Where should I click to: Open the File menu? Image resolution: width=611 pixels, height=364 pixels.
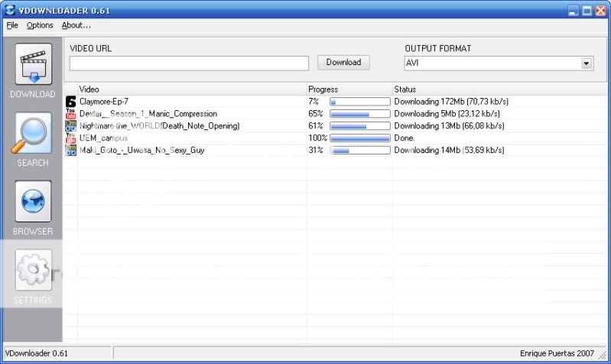[12, 25]
